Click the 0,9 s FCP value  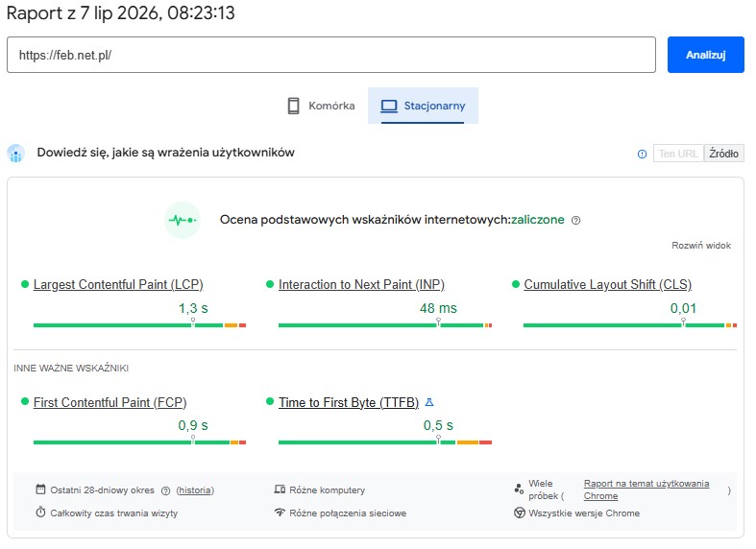(193, 425)
